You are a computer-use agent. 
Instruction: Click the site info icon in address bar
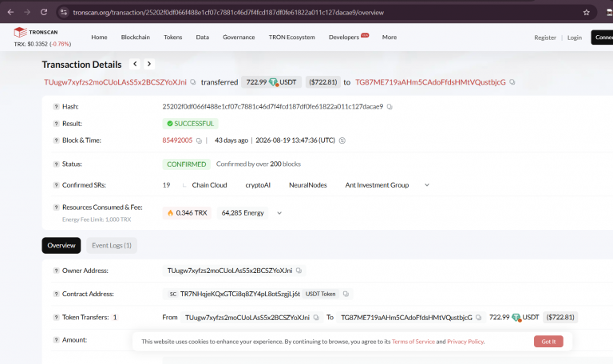64,12
